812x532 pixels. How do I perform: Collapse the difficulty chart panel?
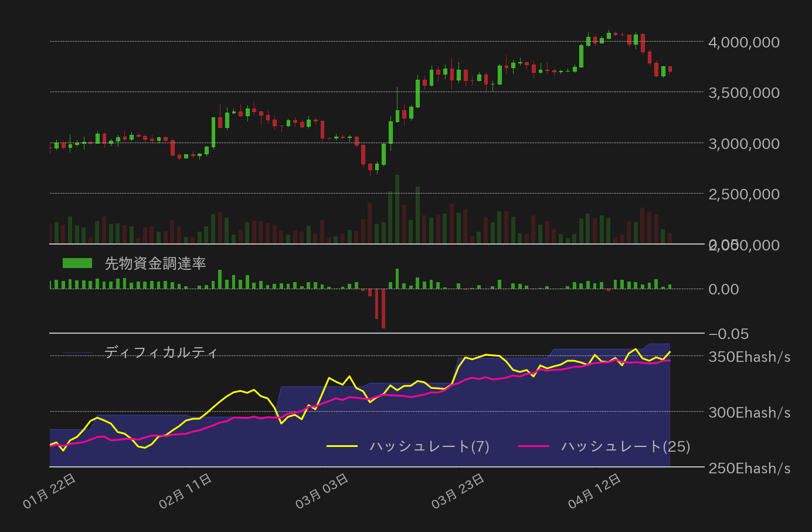pyautogui.click(x=159, y=353)
